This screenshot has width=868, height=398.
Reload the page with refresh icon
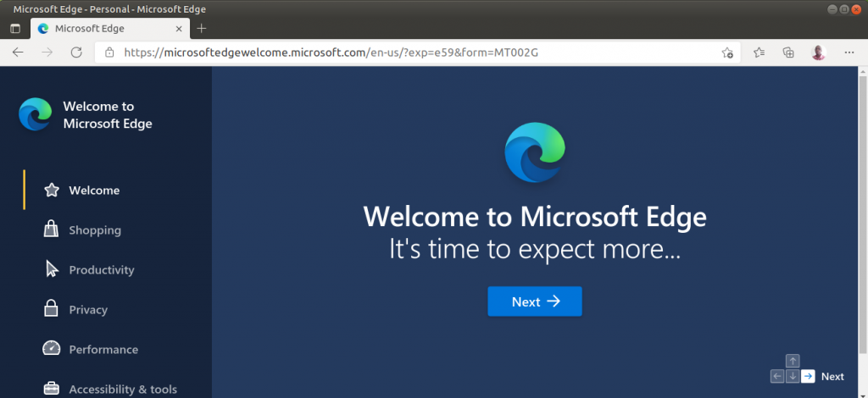pos(76,53)
